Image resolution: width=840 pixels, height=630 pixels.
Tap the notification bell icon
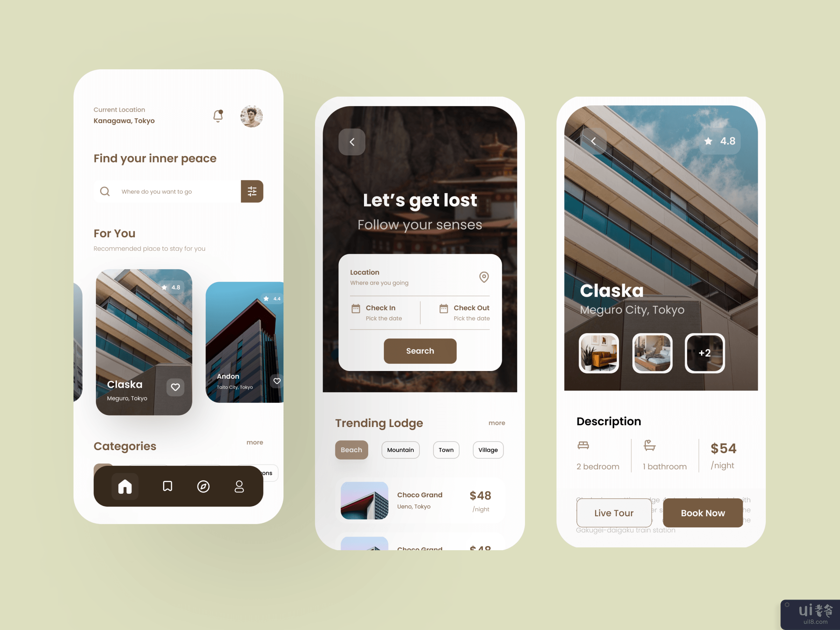218,116
